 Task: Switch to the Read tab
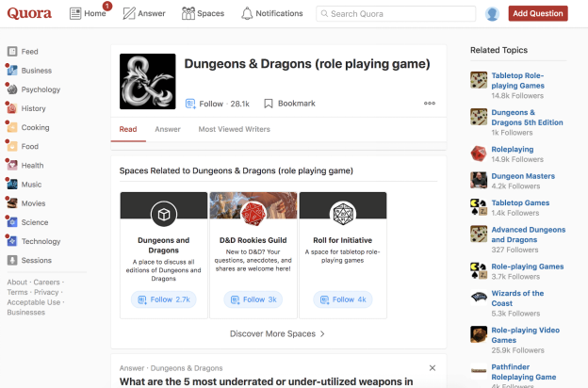point(128,129)
